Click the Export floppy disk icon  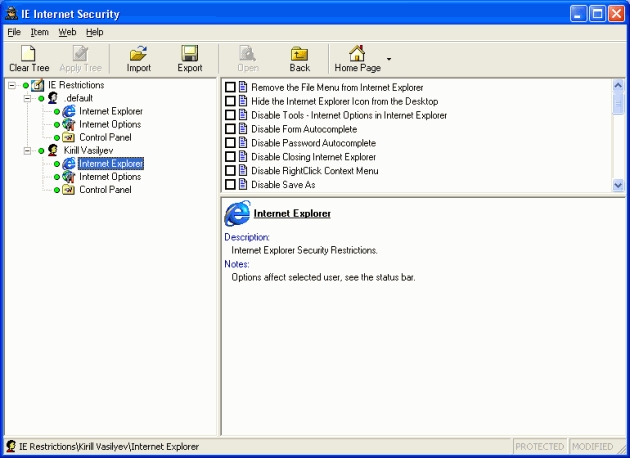pyautogui.click(x=190, y=54)
